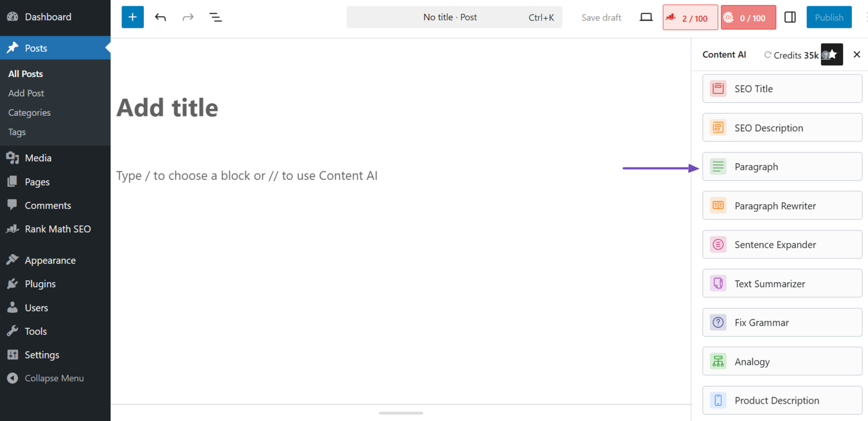Publish the post

click(829, 17)
